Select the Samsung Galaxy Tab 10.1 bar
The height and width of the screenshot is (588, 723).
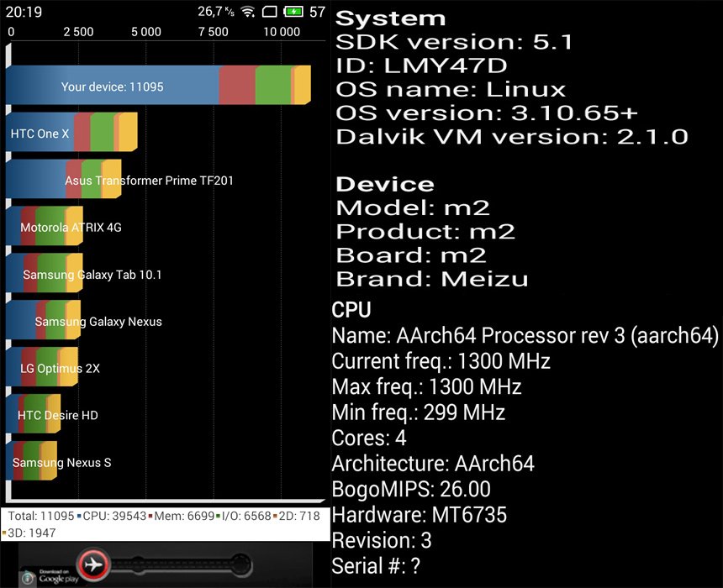(45, 273)
